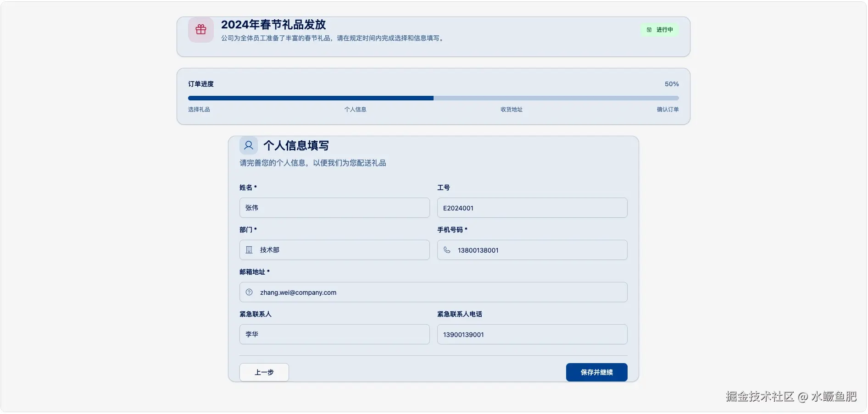Click the emergency contact field showing 李华

pyautogui.click(x=334, y=334)
